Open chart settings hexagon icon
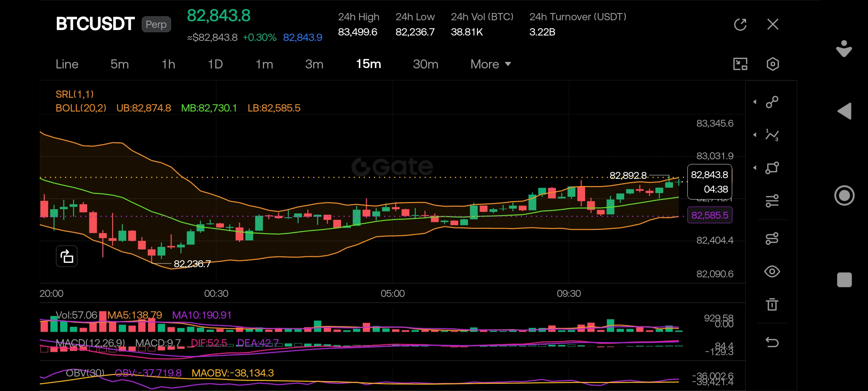 (x=773, y=64)
